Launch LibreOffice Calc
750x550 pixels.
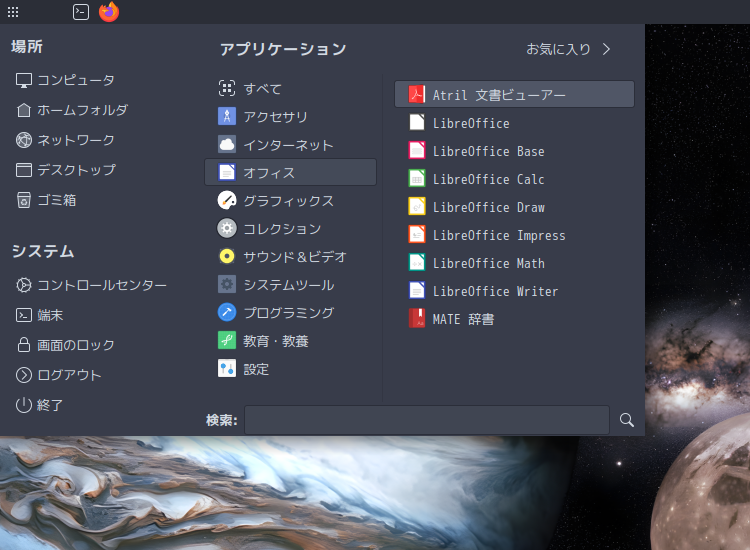(x=514, y=178)
